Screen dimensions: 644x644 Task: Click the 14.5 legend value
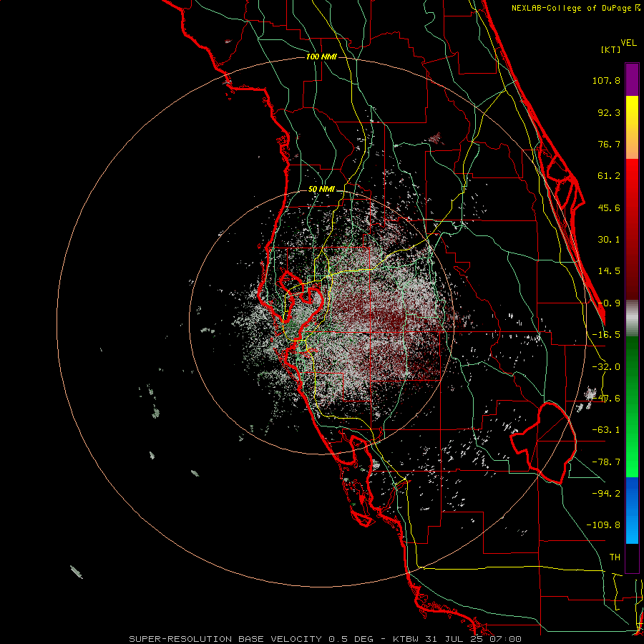[x=609, y=271]
